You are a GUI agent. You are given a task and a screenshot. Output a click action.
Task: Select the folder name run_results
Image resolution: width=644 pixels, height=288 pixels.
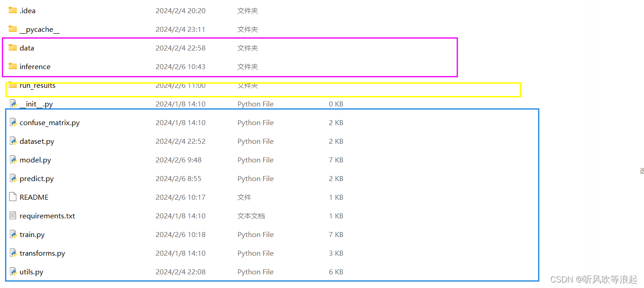(x=37, y=85)
